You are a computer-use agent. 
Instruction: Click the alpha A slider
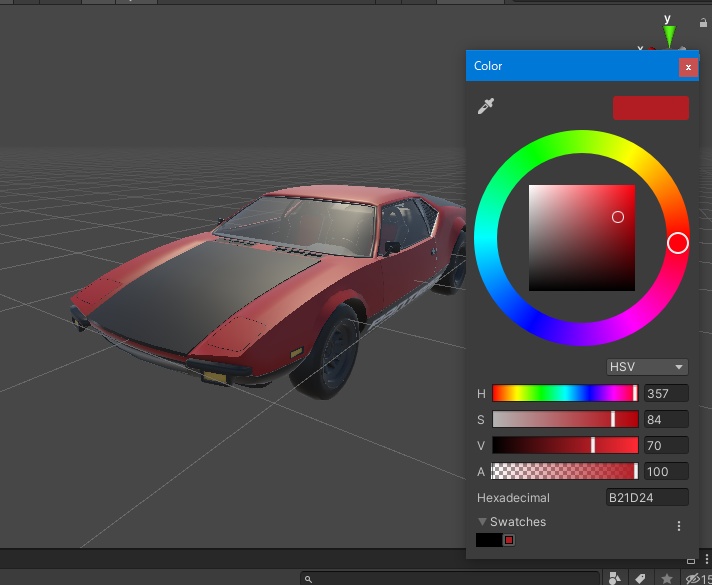coord(565,471)
